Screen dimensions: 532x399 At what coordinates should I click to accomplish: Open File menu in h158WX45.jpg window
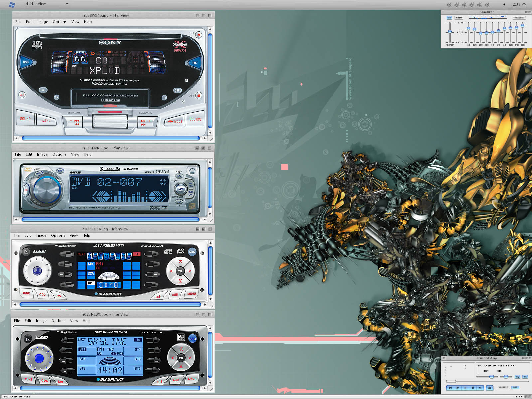coord(18,22)
